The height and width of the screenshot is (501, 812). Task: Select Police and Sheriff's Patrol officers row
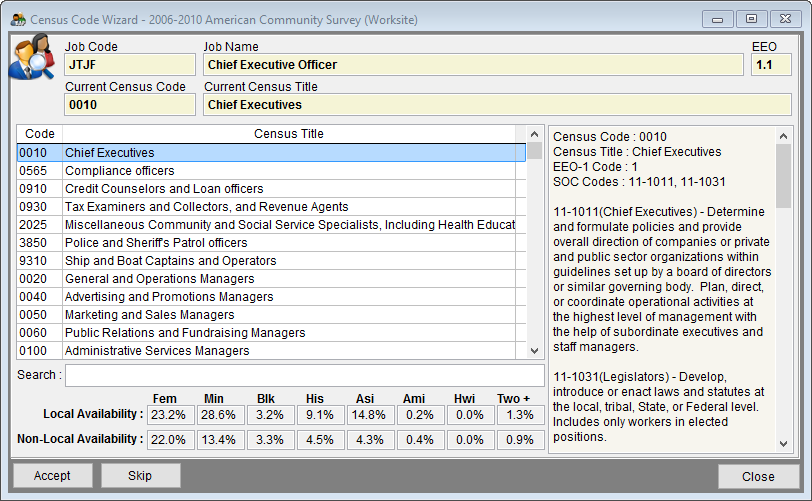[271, 243]
